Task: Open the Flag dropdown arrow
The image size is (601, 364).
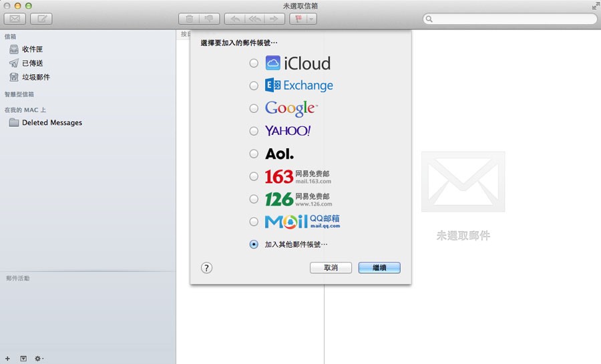Action: [312, 19]
